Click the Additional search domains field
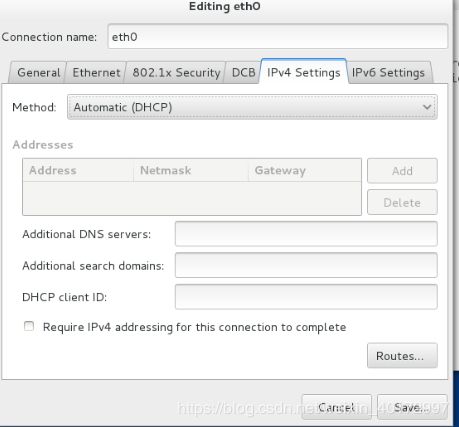 pyautogui.click(x=306, y=265)
